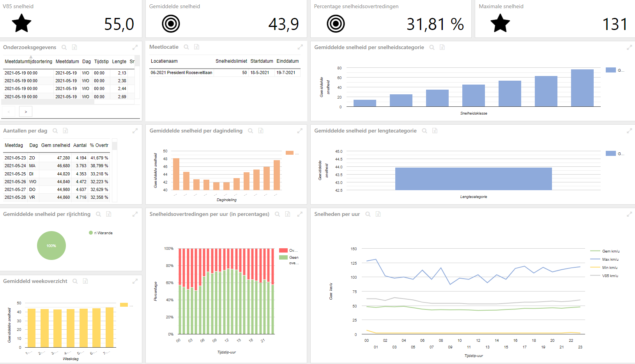Go to next page of Onderzoeksgegevens table
635x364 pixels.
point(26,112)
